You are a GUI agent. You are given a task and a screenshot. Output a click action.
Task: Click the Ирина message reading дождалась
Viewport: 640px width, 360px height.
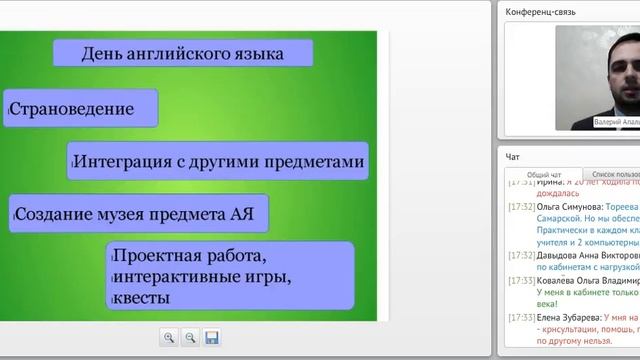[558, 193]
